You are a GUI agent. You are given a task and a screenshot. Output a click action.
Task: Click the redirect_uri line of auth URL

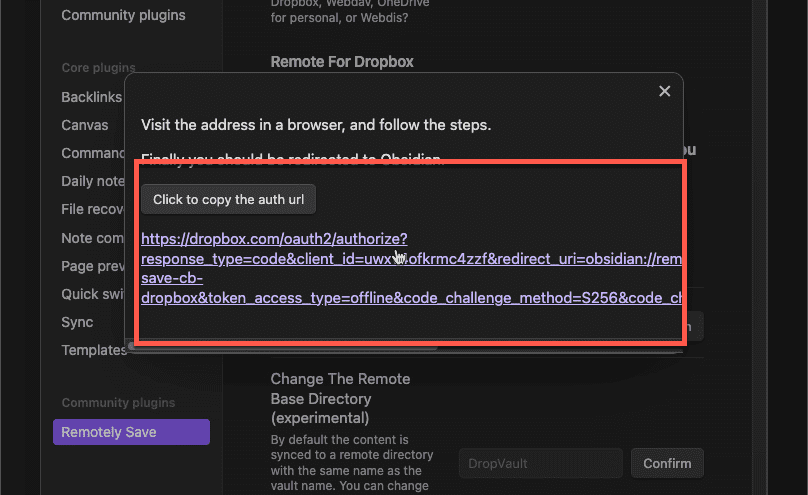click(x=411, y=259)
